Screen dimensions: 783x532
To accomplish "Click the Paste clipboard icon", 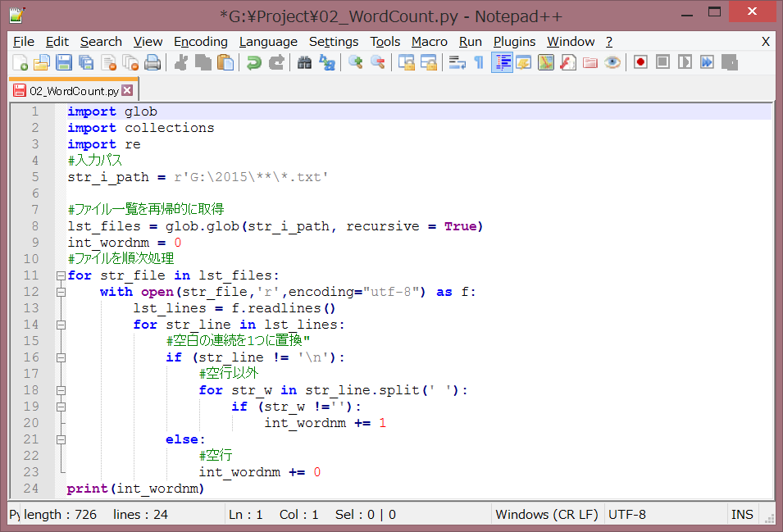I will click(225, 63).
